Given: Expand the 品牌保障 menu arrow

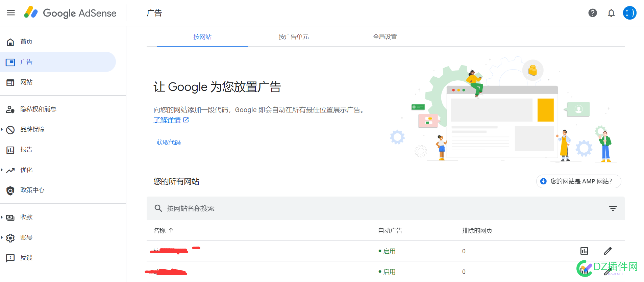Looking at the screenshot, I should pos(2,129).
